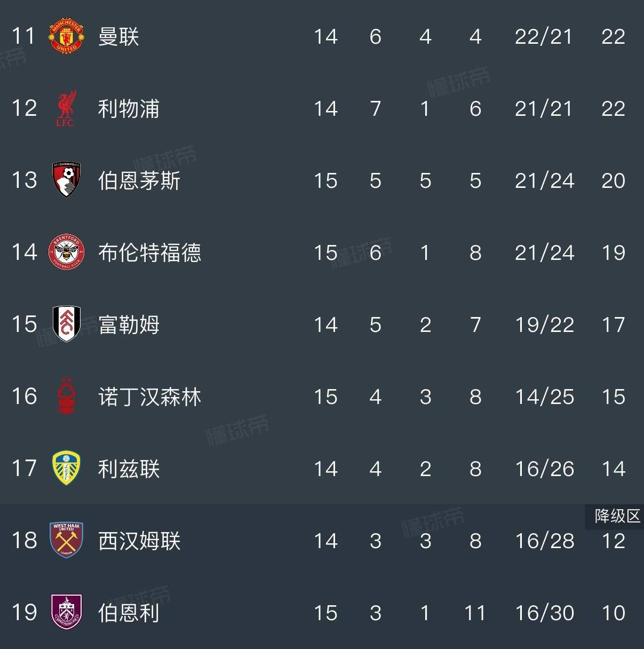The width and height of the screenshot is (644, 649).
Task: Tap the Liverpool LFC crest
Action: [x=67, y=108]
